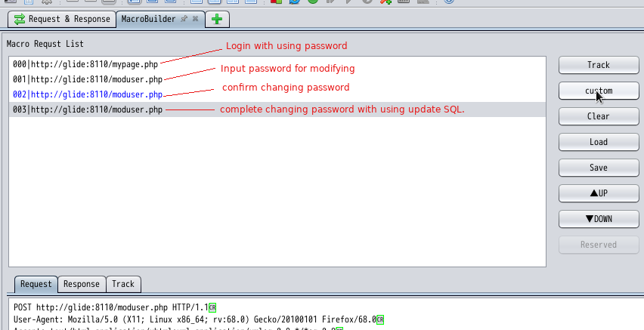Click the User-Agent Mozilla/5.0 header line

(198, 319)
